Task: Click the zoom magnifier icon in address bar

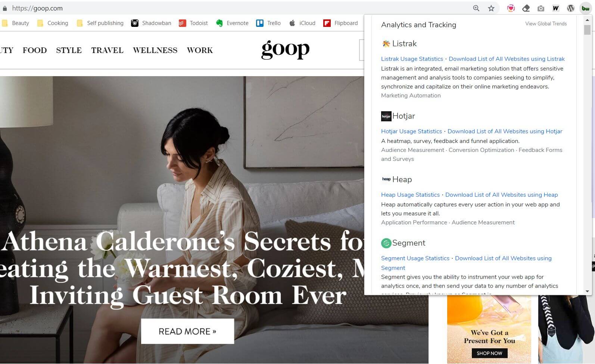Action: [x=476, y=8]
